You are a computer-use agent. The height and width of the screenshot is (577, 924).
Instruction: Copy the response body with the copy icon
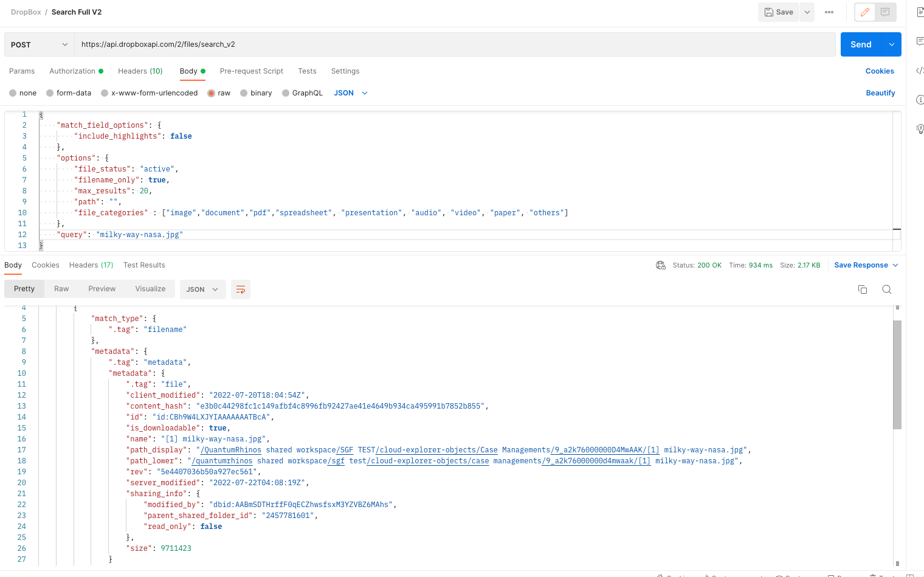[x=863, y=289]
